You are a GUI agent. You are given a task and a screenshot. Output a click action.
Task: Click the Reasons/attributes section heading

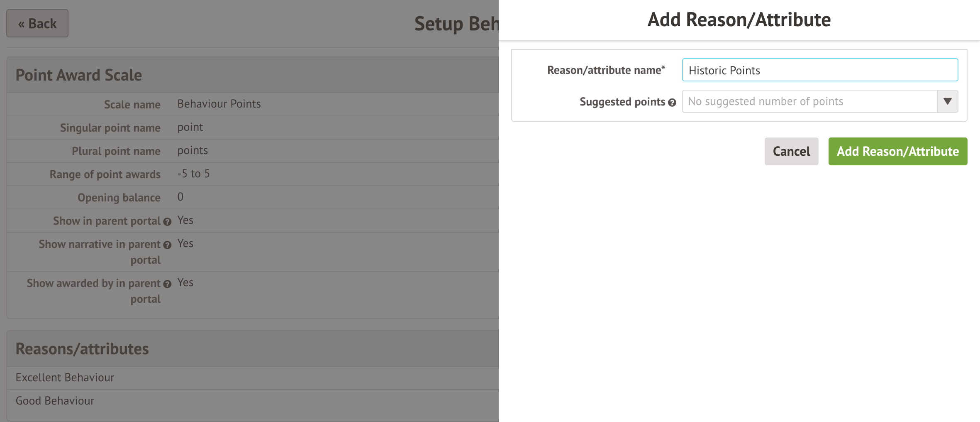[x=82, y=349]
